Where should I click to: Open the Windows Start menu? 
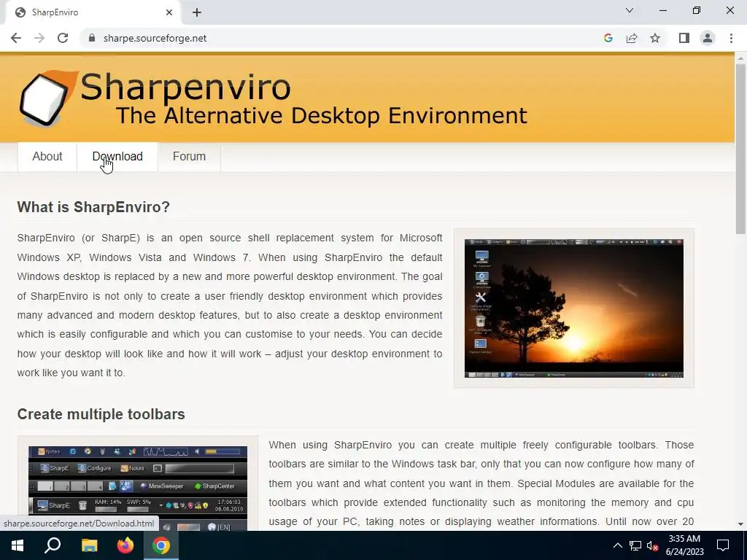[x=18, y=545]
